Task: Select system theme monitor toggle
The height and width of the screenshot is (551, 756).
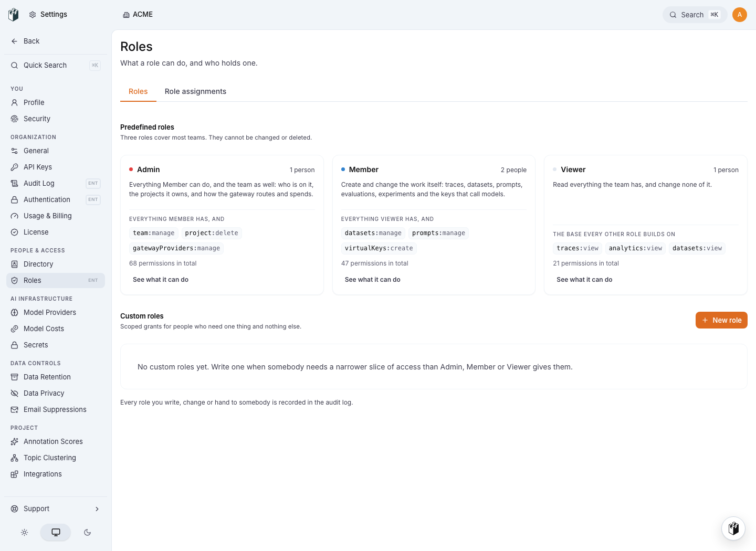Action: coord(56,532)
